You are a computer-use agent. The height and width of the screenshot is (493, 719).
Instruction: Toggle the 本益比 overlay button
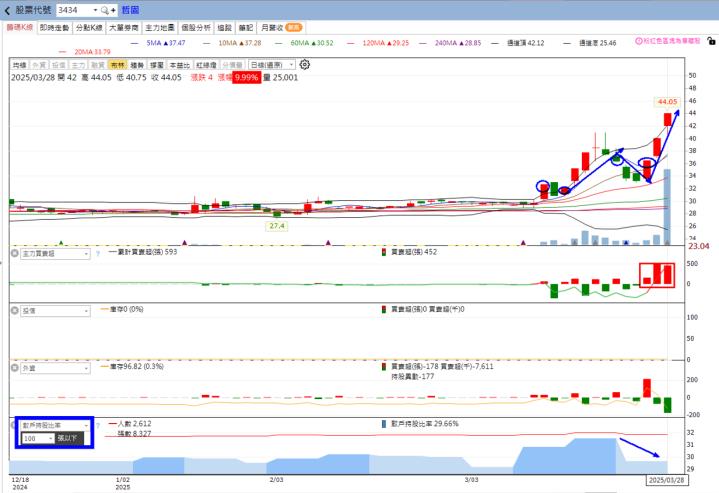(179, 65)
